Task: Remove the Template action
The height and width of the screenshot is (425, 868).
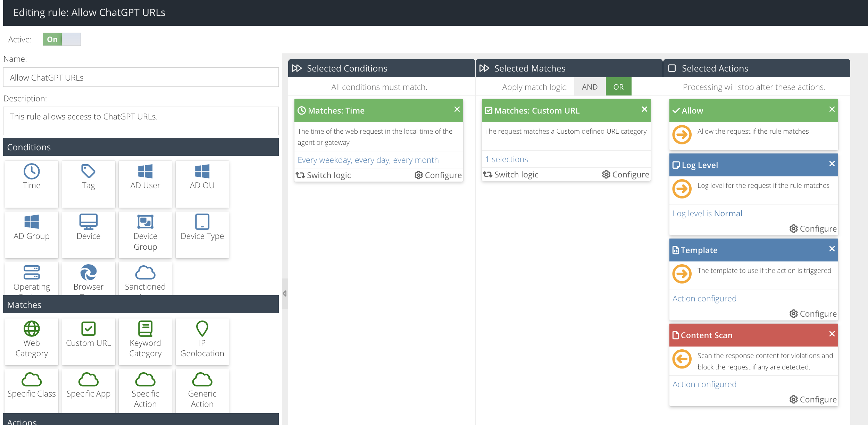Action: coord(832,249)
